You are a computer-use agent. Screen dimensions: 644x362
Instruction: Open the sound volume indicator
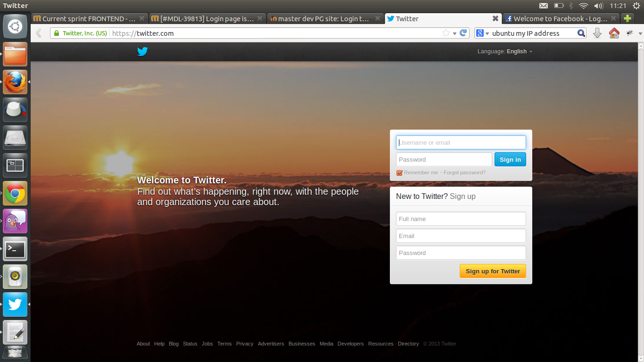[599, 6]
